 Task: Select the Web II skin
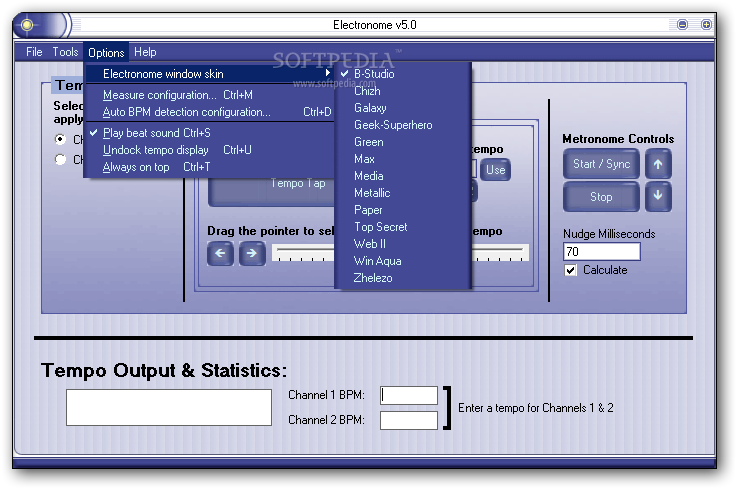(403, 244)
